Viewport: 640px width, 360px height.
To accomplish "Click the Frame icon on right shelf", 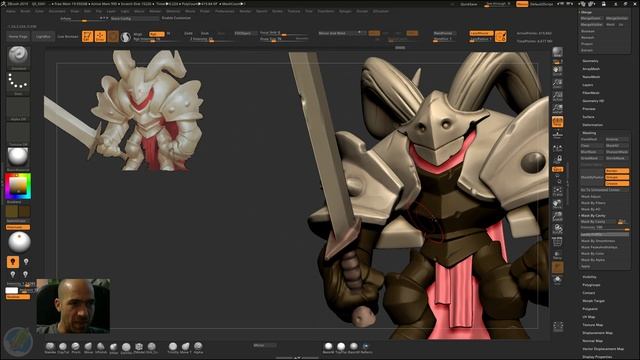I will (x=558, y=191).
